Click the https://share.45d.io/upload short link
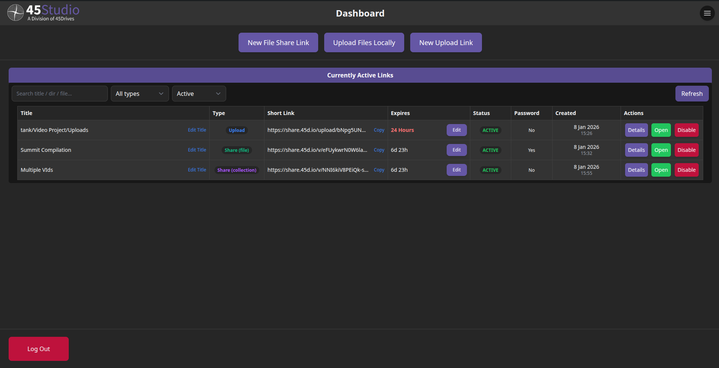719x368 pixels. pos(317,130)
